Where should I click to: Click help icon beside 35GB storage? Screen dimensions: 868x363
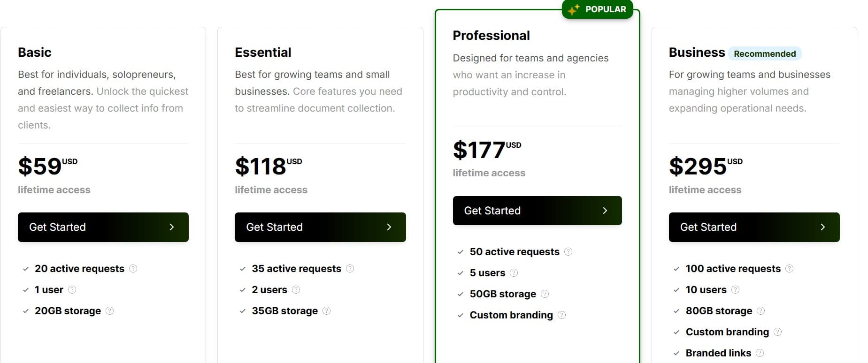tap(327, 311)
